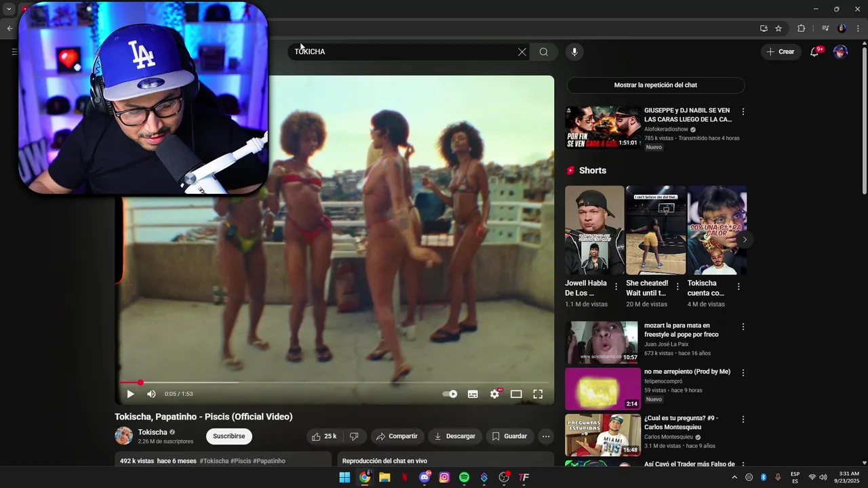This screenshot has width=868, height=488.
Task: Open no me arrepiento video thumbnail
Action: tap(603, 389)
